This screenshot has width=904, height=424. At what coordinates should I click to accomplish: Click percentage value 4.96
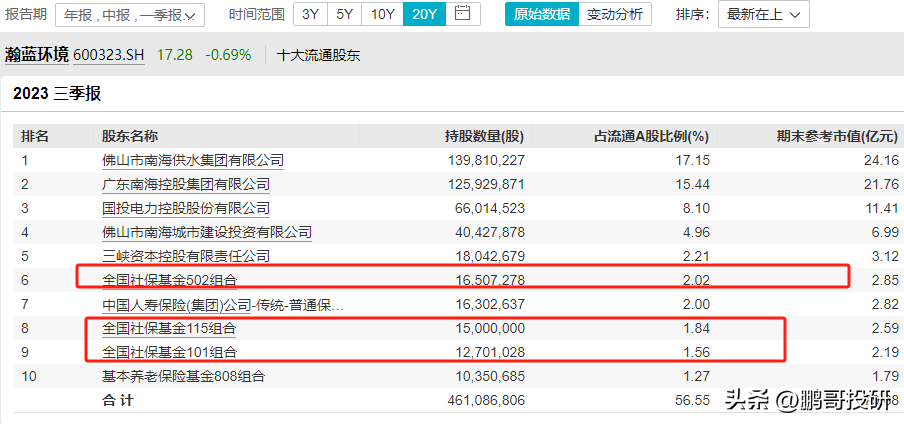click(x=698, y=232)
